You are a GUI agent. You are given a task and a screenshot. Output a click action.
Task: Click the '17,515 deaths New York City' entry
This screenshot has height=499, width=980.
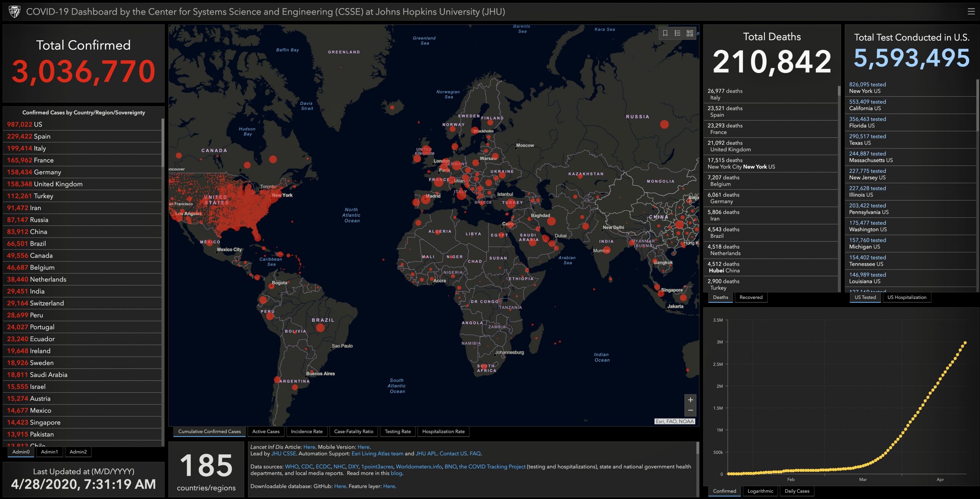pyautogui.click(x=771, y=163)
